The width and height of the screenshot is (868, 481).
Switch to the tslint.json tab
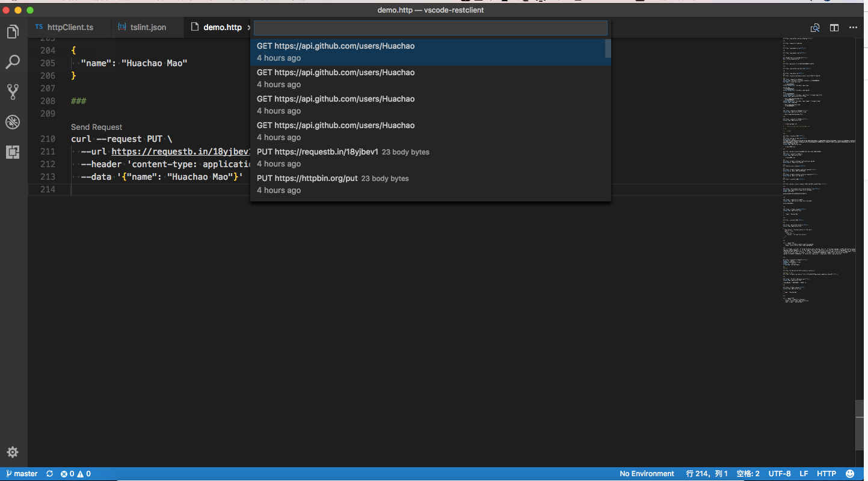pyautogui.click(x=148, y=28)
